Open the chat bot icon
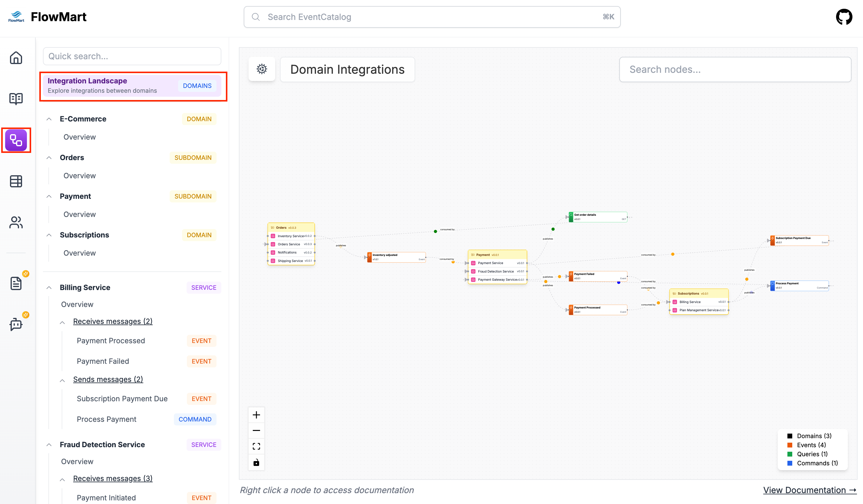Screen dimensions: 863x504 click(x=16, y=324)
